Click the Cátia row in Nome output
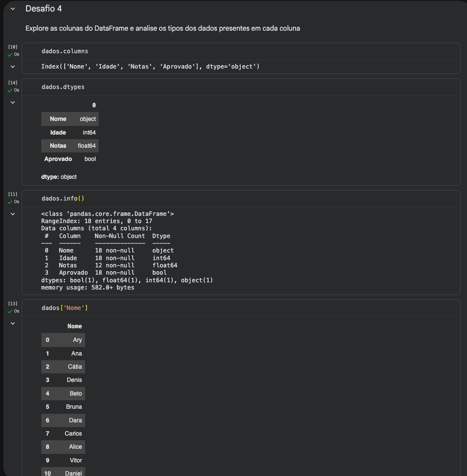This screenshot has width=467, height=476. tap(63, 367)
